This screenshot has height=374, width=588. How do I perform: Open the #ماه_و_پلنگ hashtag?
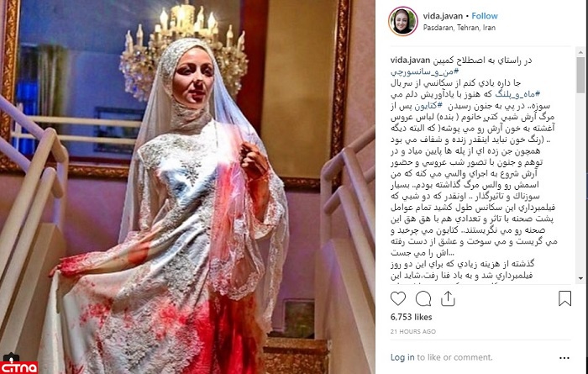tap(517, 94)
